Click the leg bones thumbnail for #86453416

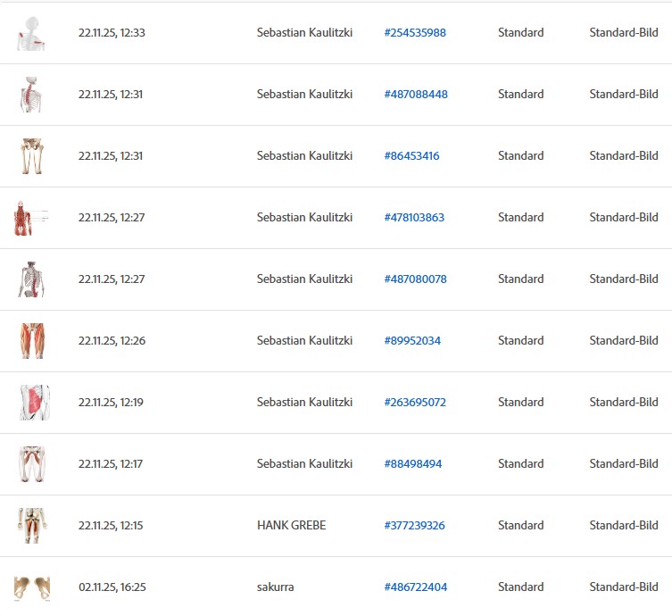(x=32, y=156)
